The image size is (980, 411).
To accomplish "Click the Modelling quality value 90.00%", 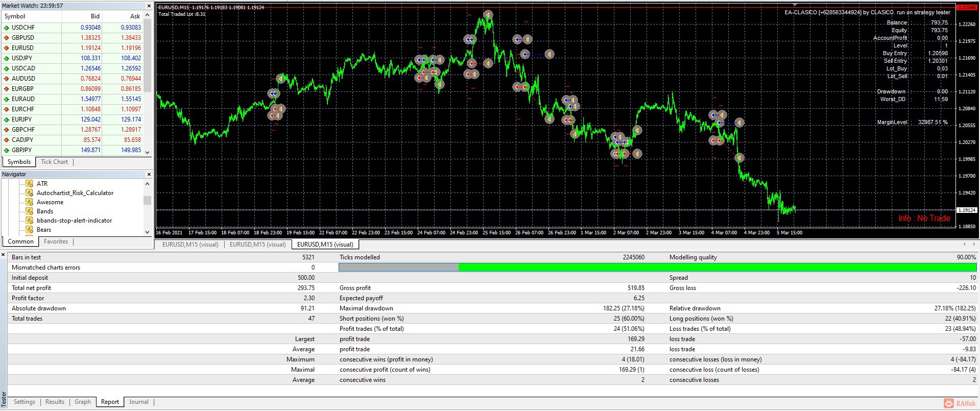I will click(x=966, y=257).
